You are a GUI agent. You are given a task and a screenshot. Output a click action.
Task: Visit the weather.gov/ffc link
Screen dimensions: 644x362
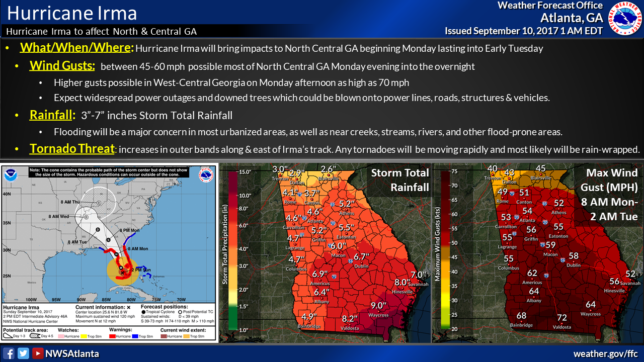pyautogui.click(x=606, y=353)
